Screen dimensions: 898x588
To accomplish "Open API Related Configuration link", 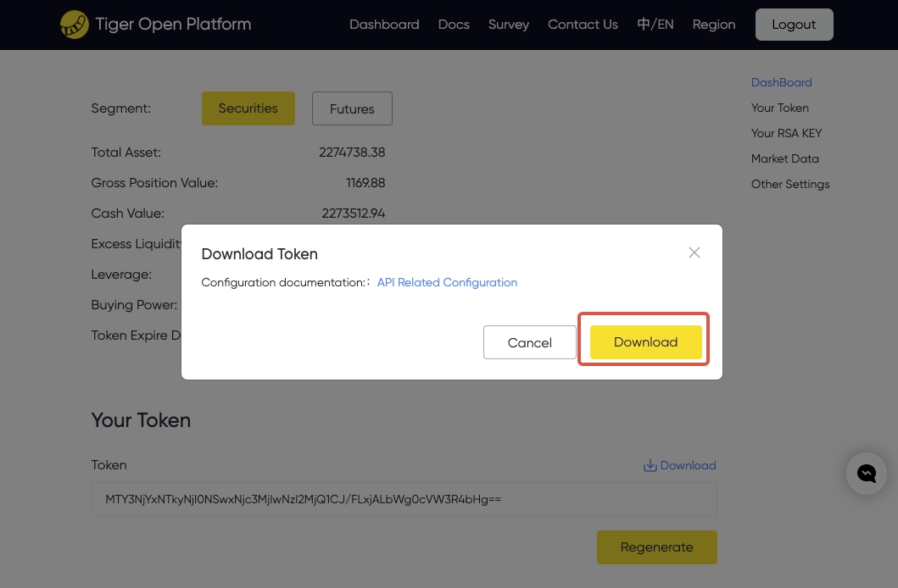I will point(447,282).
